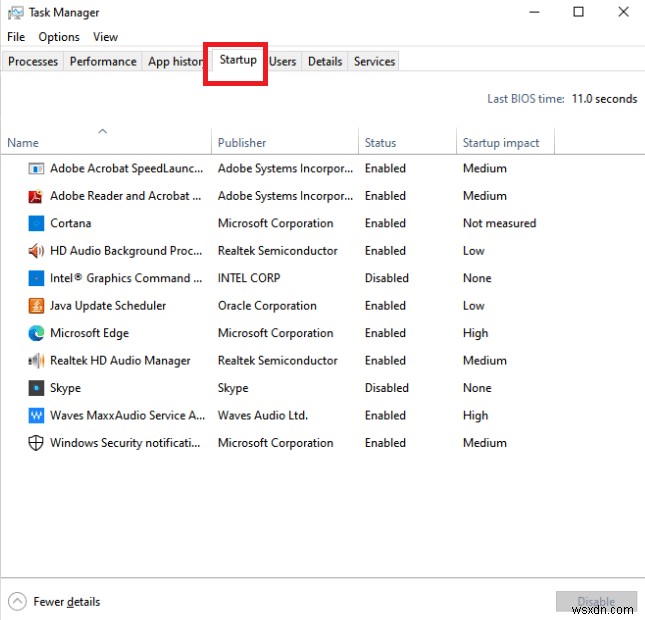The width and height of the screenshot is (645, 620).
Task: Click Low impact in HD Audio Background row
Action: pos(473,251)
